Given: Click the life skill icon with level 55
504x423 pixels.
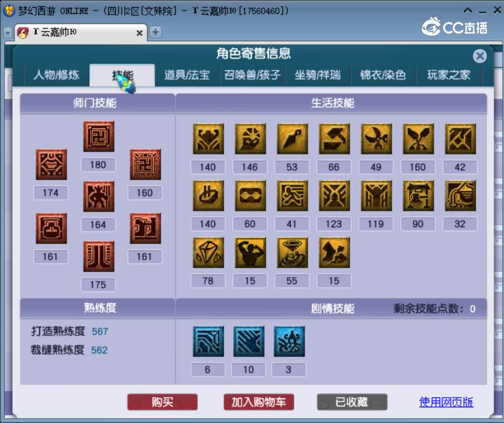Looking at the screenshot, I should [x=292, y=252].
